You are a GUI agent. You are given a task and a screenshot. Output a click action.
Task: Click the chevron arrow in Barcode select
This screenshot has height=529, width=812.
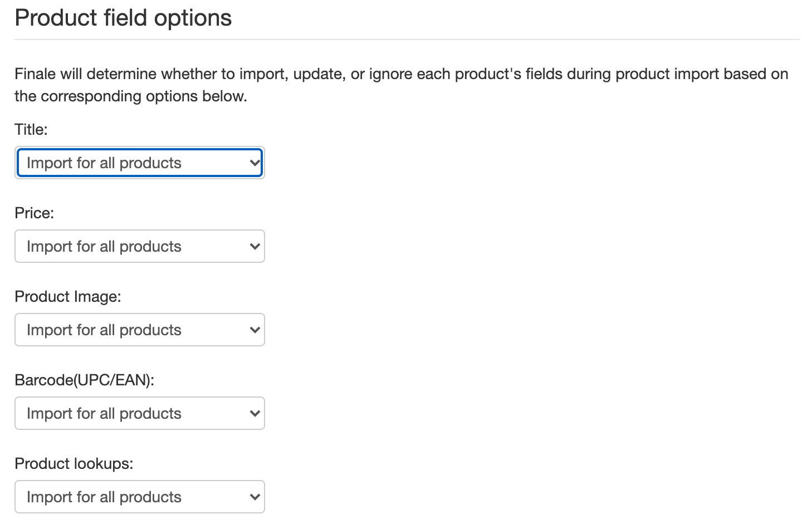255,414
